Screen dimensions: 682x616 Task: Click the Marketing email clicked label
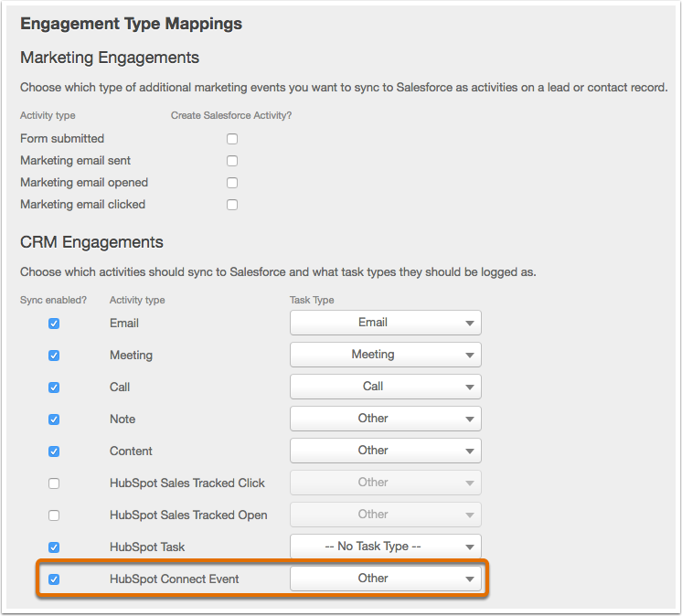point(82,205)
